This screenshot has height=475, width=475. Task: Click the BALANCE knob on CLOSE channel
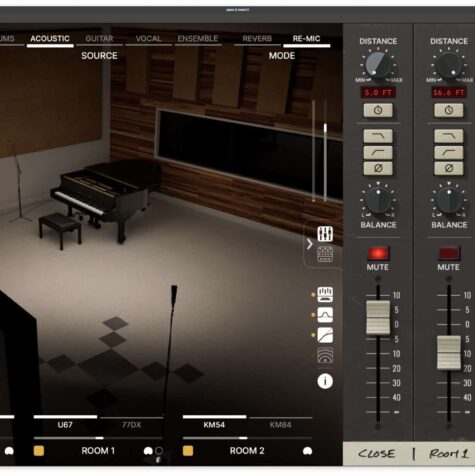[x=378, y=200]
